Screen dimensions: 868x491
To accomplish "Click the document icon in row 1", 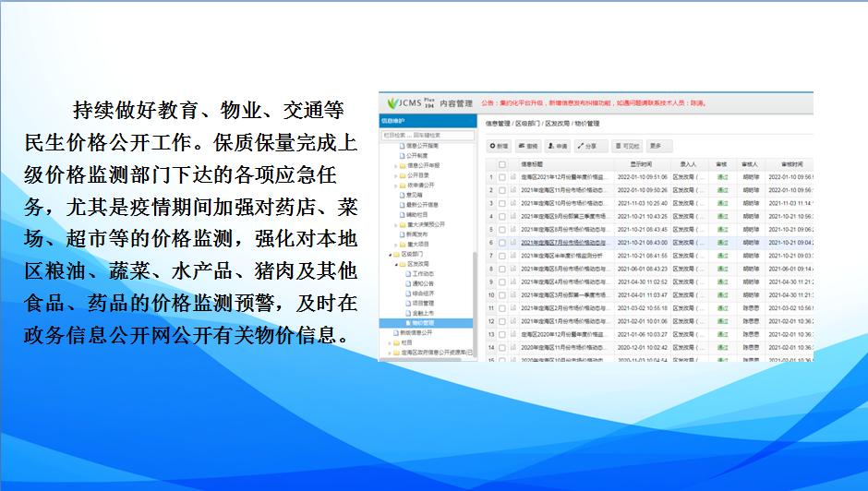I will tap(513, 176).
